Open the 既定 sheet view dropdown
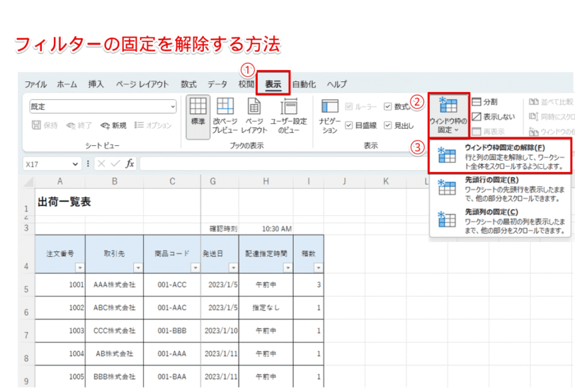This screenshot has width=575, height=392. (103, 107)
